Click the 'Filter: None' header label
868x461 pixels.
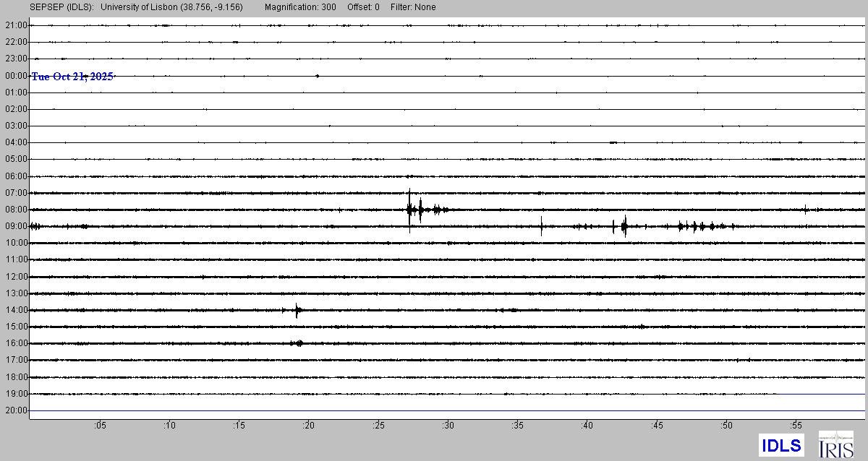413,7
